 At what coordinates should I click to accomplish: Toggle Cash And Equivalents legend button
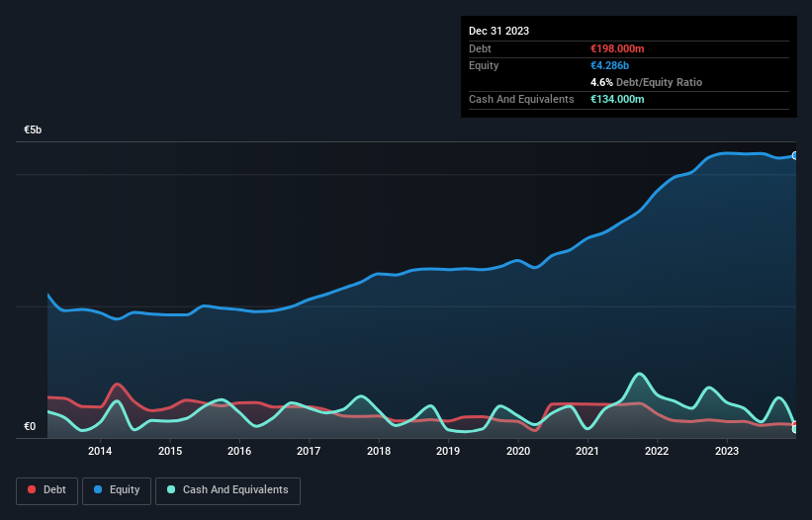click(x=227, y=490)
